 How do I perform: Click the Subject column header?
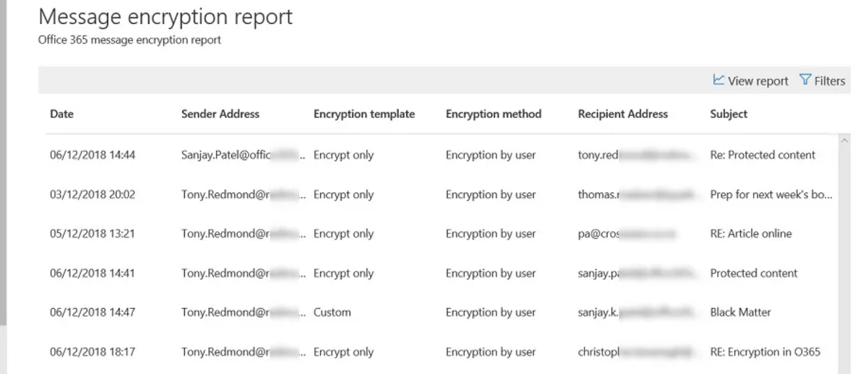tap(729, 114)
